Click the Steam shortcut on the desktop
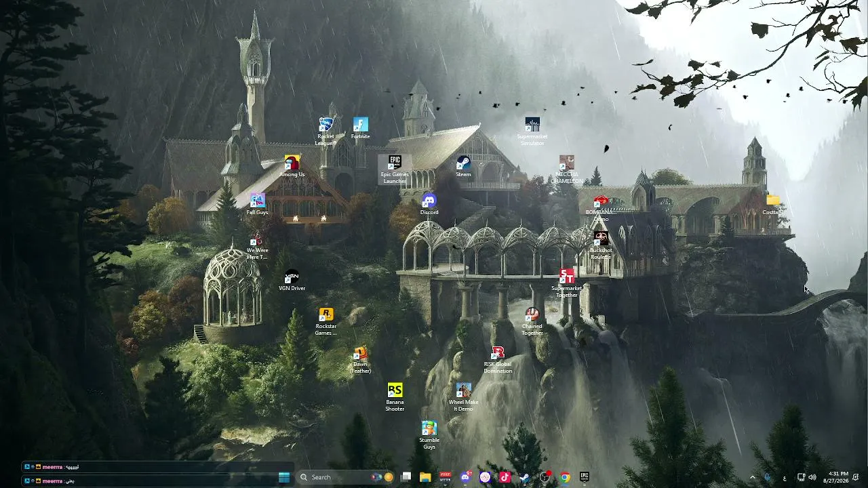Viewport: 868px width, 488px height. tap(463, 166)
